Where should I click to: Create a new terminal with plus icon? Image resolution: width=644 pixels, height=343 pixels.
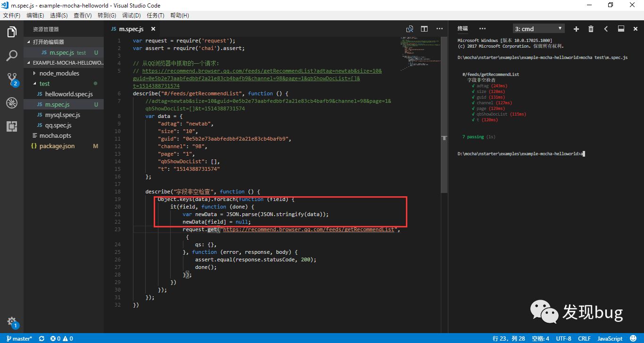point(576,29)
